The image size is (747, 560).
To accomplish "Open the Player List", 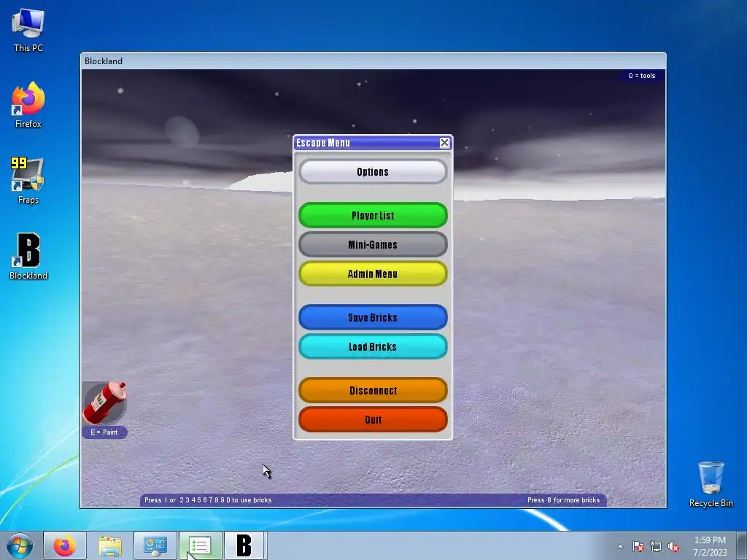I will [373, 215].
